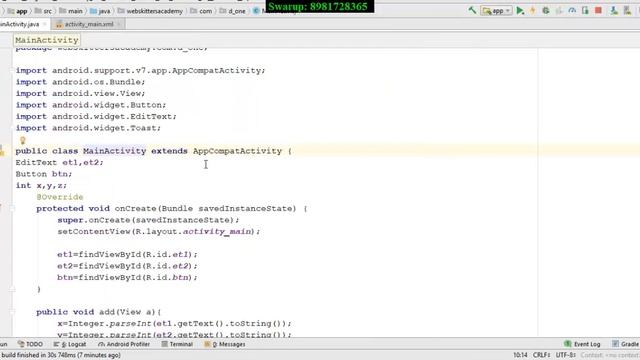Open the Android Profiler tool window
Screen dimensions: 640x360
click(124, 344)
